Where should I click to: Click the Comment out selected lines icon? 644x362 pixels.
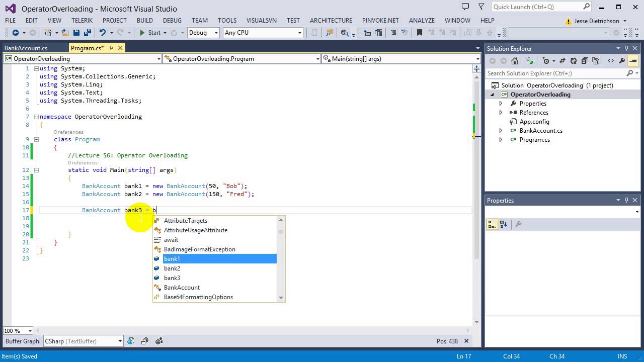coord(393,33)
